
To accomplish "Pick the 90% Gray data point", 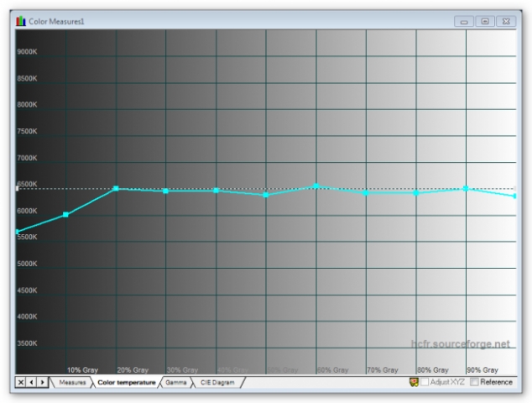I will click(466, 189).
